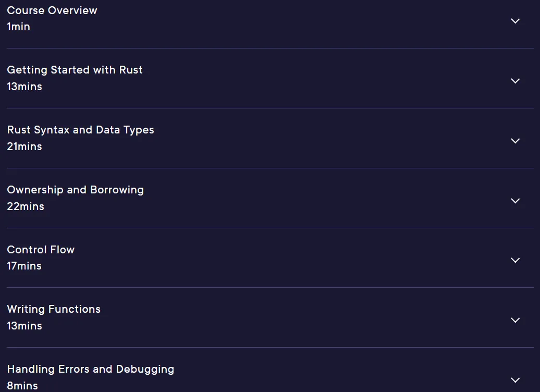
Task: Select the Ownership and Borrowing heading
Action: click(x=76, y=190)
